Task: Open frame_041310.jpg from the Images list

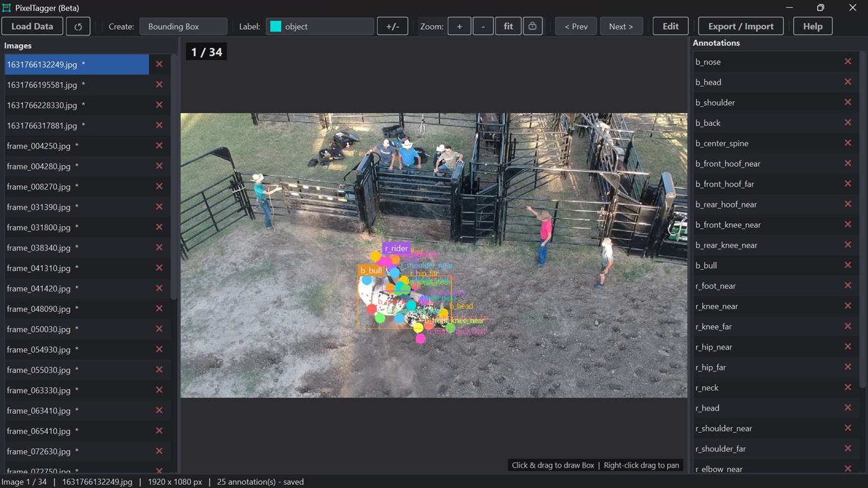Action: [77, 268]
